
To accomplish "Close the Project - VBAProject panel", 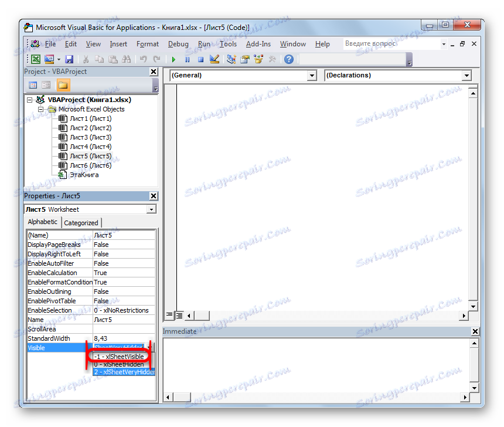I will pos(154,72).
